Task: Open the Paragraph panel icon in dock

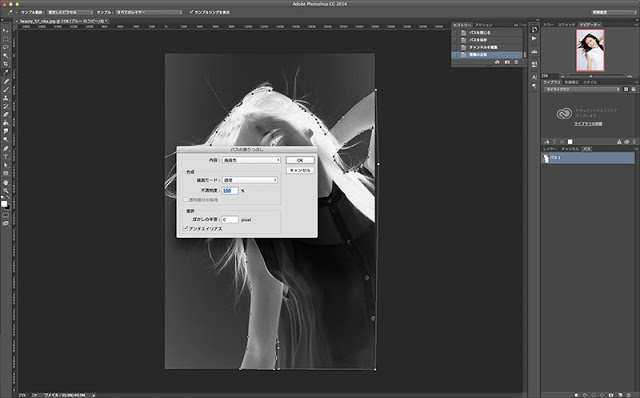Action: point(534,86)
